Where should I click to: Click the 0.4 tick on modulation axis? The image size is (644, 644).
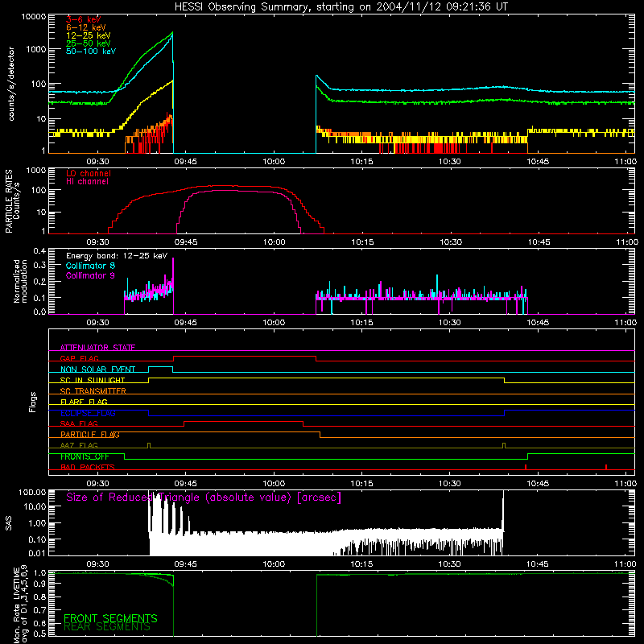pos(39,250)
